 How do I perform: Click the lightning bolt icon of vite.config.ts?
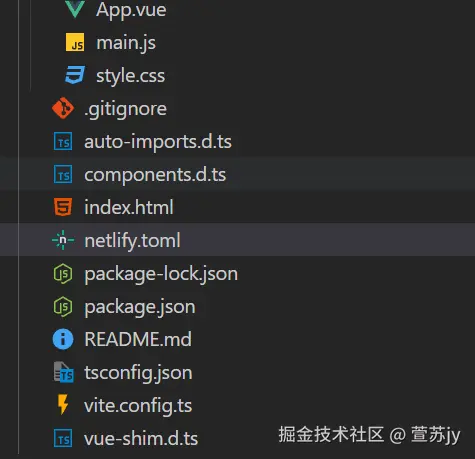click(63, 405)
